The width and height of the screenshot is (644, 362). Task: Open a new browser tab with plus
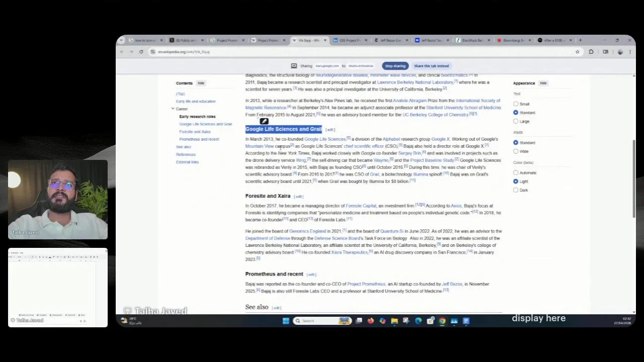[580, 40]
